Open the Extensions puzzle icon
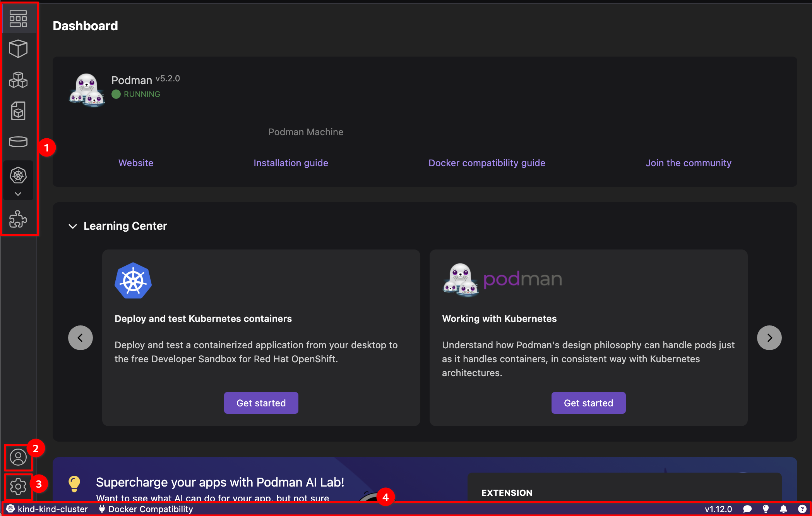The height and width of the screenshot is (516, 812). click(x=18, y=219)
